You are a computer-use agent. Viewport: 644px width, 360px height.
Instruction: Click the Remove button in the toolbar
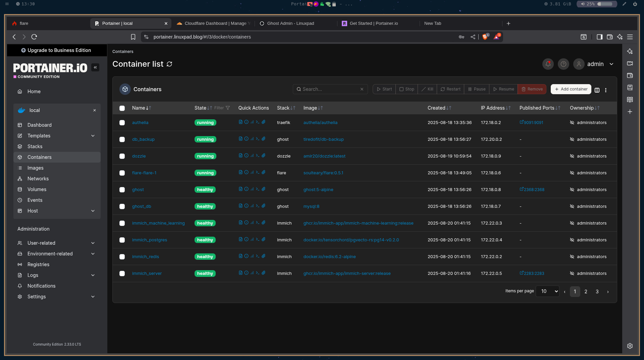pos(532,89)
